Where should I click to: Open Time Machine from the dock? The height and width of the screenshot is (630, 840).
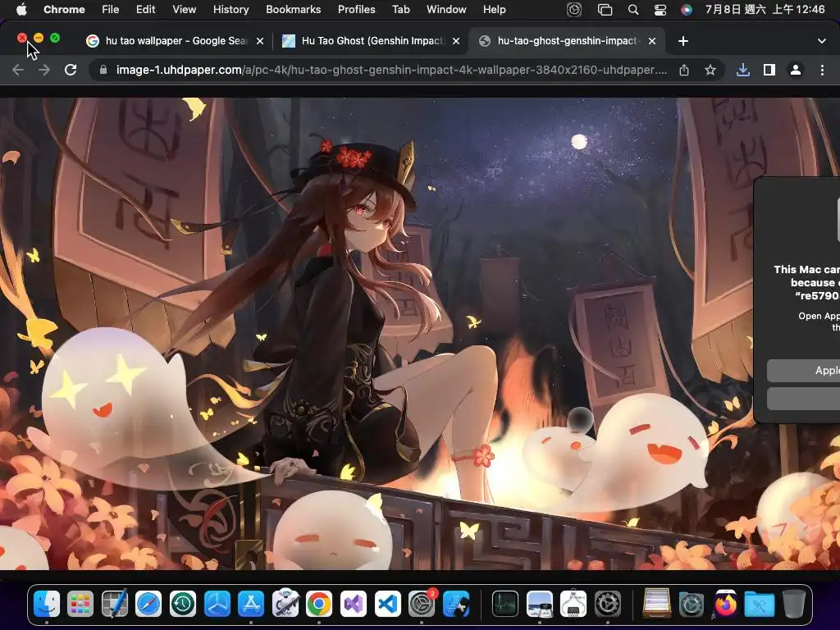click(x=183, y=604)
